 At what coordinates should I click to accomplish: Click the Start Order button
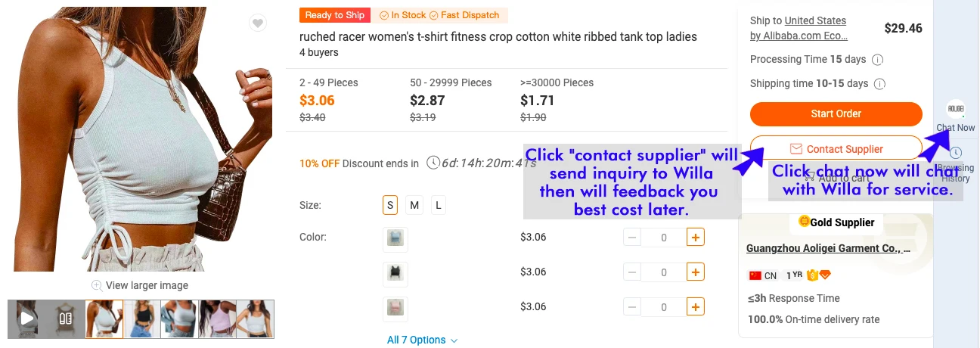coord(836,114)
